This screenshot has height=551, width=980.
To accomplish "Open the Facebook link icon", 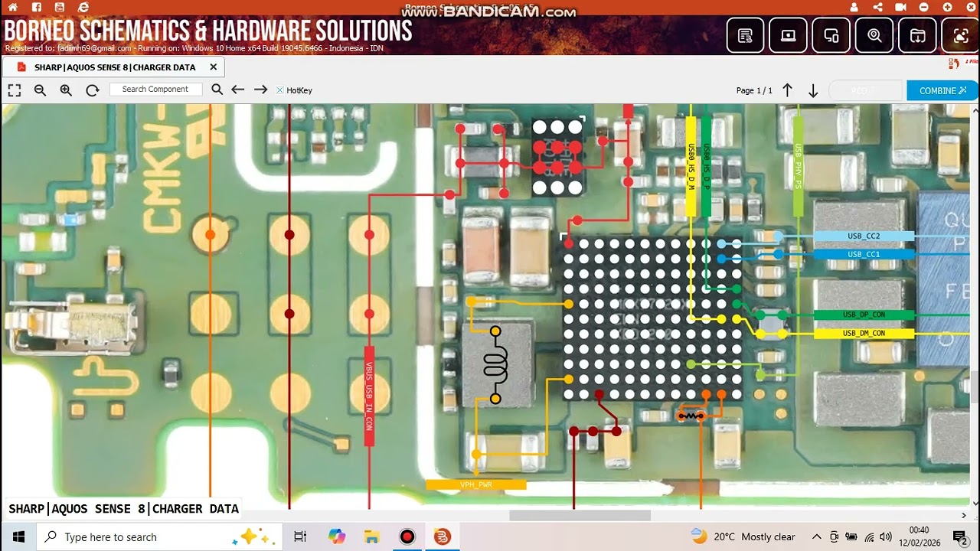I will (37, 7).
